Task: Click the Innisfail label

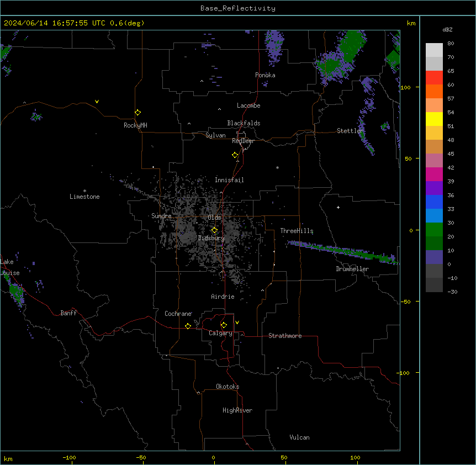Action: [229, 180]
